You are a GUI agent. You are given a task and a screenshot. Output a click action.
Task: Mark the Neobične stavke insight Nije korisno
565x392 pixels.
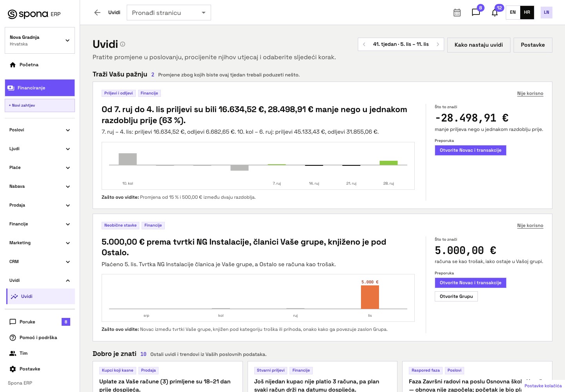[x=530, y=225]
